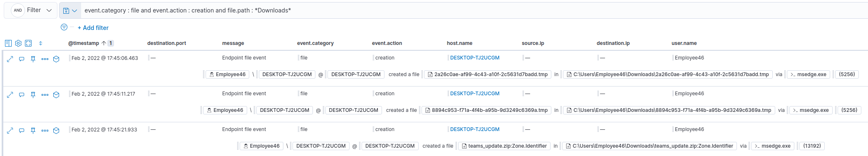This screenshot has height=156, width=868.
Task: Open the saved query menu dropdown
Action: (70, 10)
